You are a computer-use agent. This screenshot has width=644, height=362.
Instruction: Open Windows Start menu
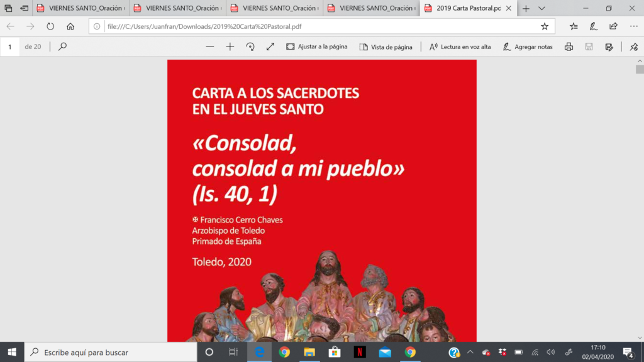pyautogui.click(x=12, y=352)
